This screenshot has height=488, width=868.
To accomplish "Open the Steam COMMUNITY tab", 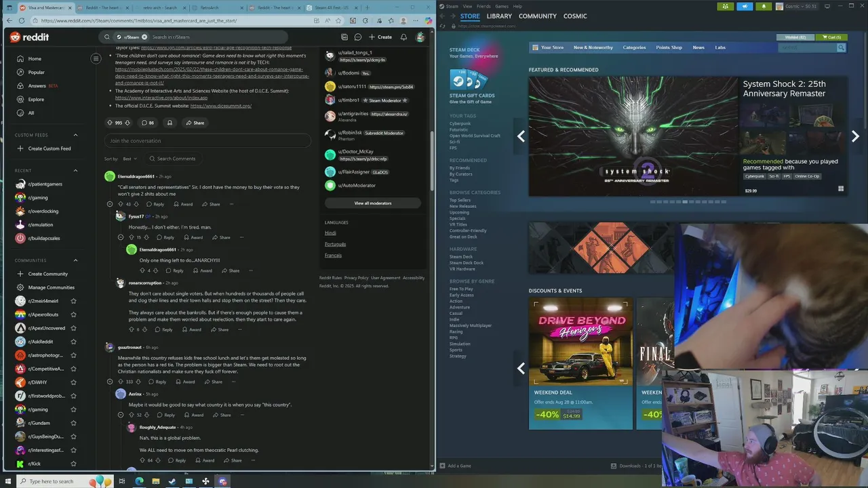I will click(x=538, y=16).
